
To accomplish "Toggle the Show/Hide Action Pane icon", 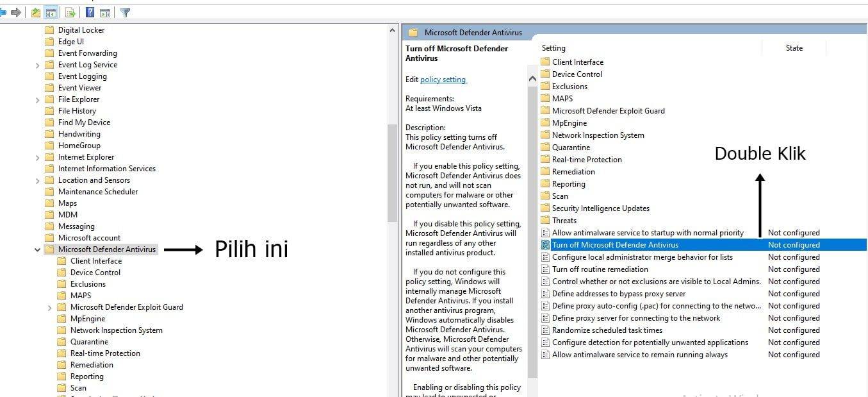I will [105, 12].
